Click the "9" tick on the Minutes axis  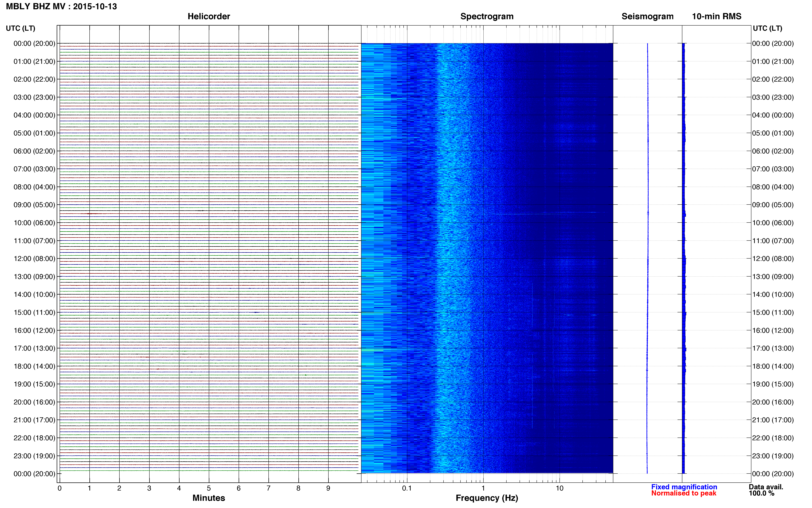(328, 488)
